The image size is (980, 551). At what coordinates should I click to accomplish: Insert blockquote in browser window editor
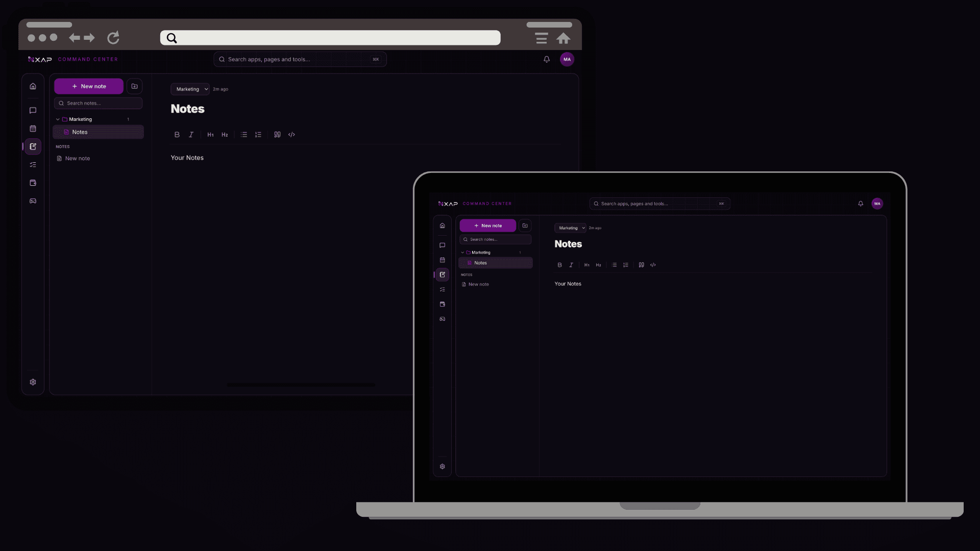click(277, 135)
